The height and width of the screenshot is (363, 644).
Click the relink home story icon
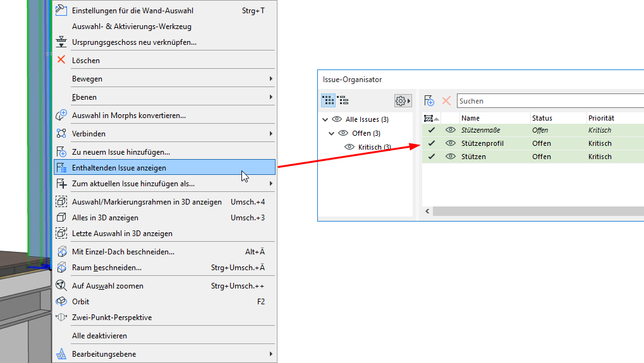tap(61, 42)
